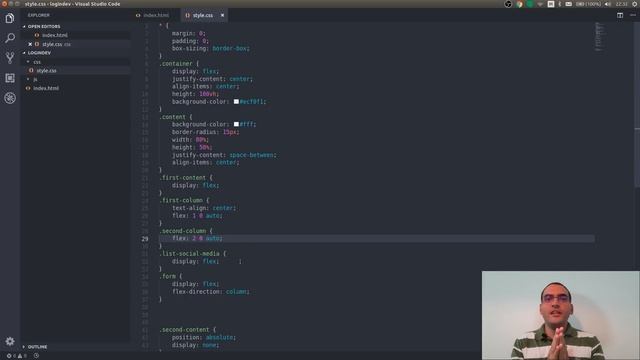The width and height of the screenshot is (640, 360).
Task: Close style.css in Open Editors list
Action: coord(30,44)
